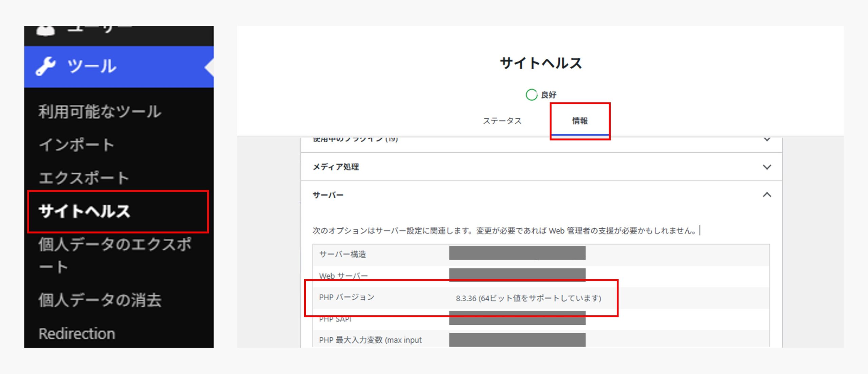Click the サイトヘルス page title
Image resolution: width=868 pixels, height=374 pixels.
[x=541, y=63]
